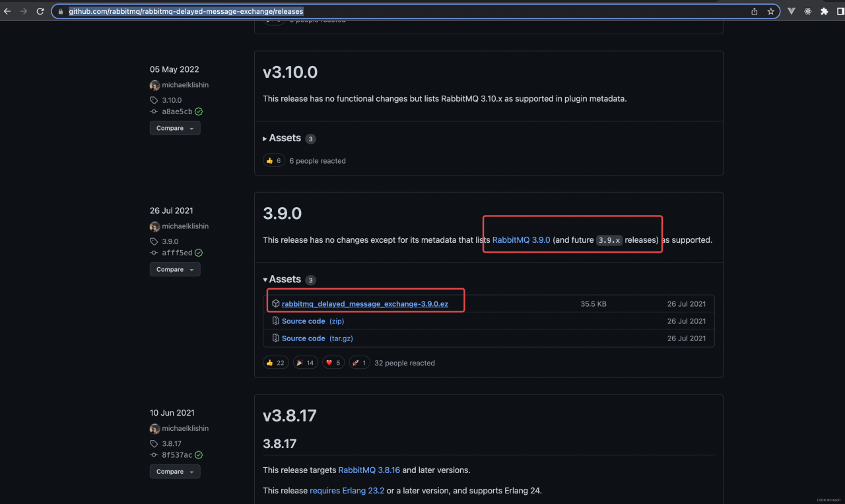This screenshot has width=845, height=504.
Task: Bookmark this page with the star
Action: pyautogui.click(x=770, y=11)
